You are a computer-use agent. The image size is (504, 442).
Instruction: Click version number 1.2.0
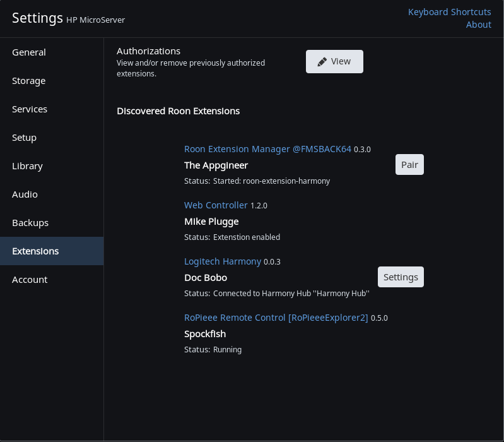pyautogui.click(x=259, y=206)
